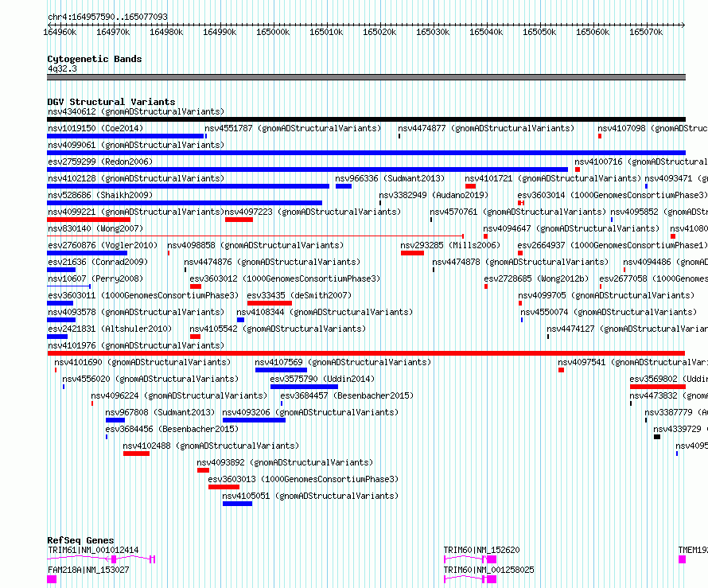Select the esv3569802 red variant bar
Viewport: 708px width, 588px height.
point(658,387)
